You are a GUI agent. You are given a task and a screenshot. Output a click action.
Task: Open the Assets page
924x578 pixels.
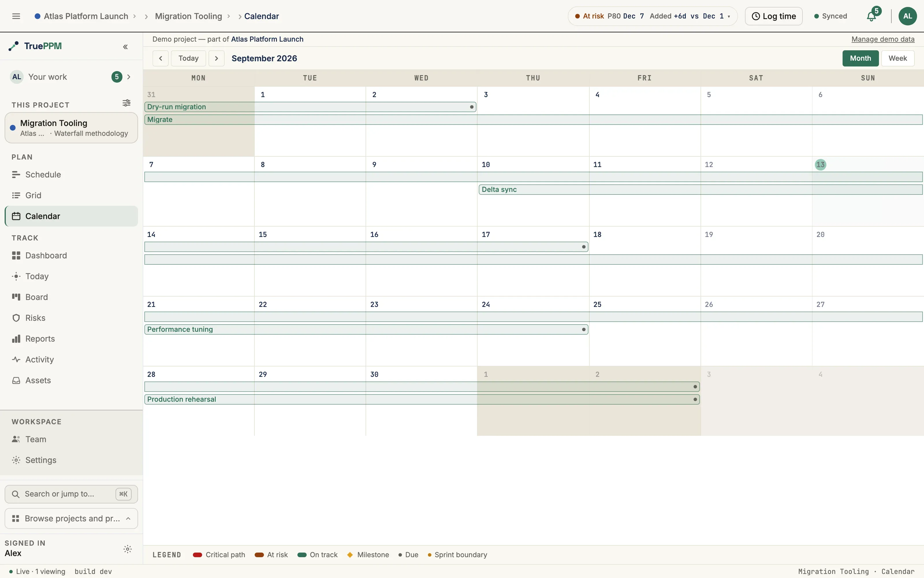click(x=71, y=380)
